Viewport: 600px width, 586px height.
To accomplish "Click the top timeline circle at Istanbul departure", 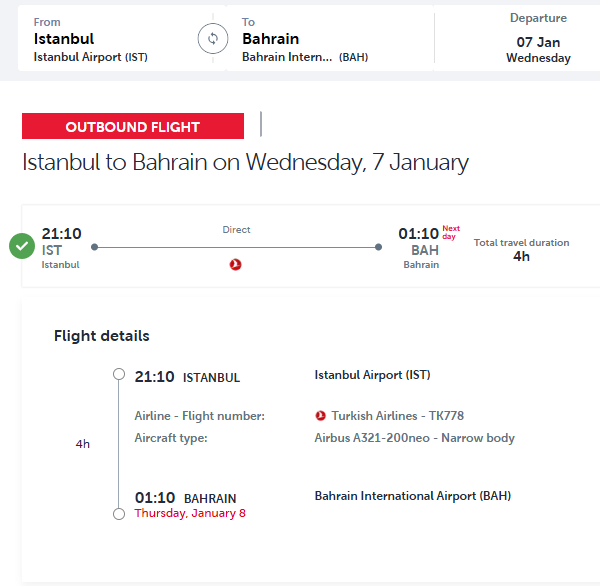I will point(119,375).
